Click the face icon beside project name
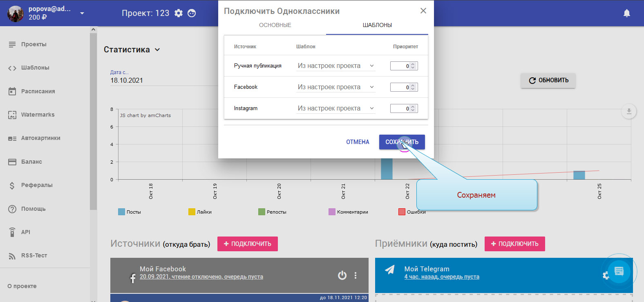Screen dimensions: 644x302 coord(192,13)
